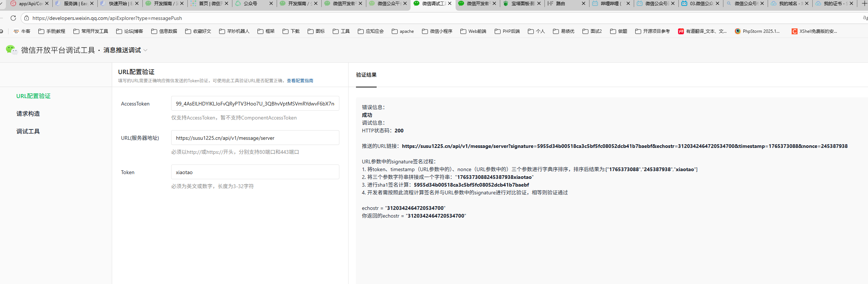This screenshot has width=868, height=284.
Task: Focus the URL(服务器地址) input field
Action: pos(255,138)
